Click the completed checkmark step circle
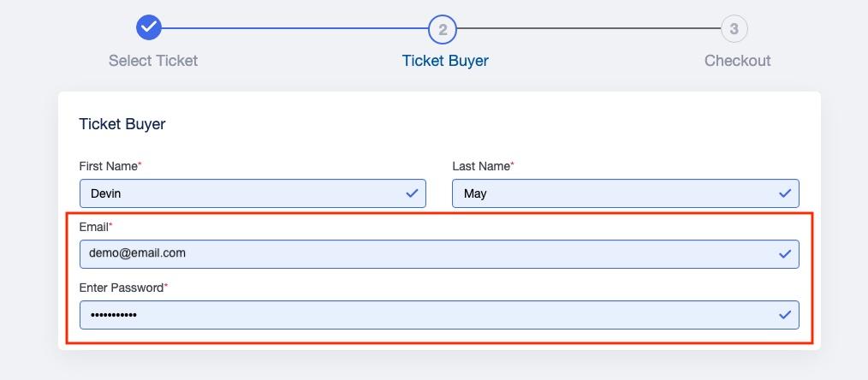This screenshot has height=380, width=868. click(x=149, y=27)
